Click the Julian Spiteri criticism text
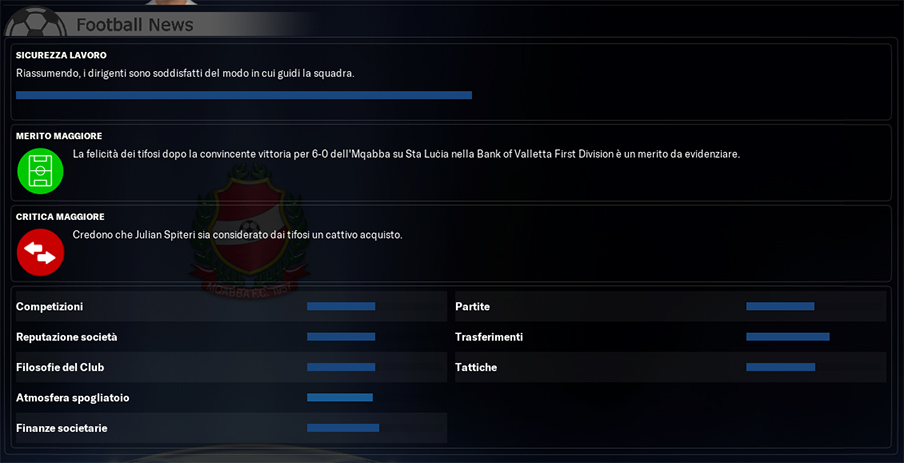 pos(238,235)
